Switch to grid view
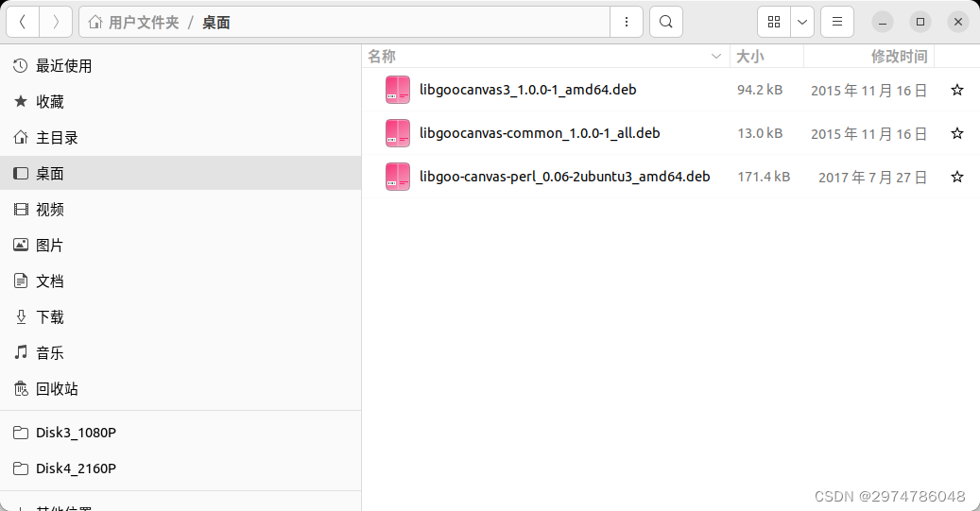980x511 pixels. 774,23
